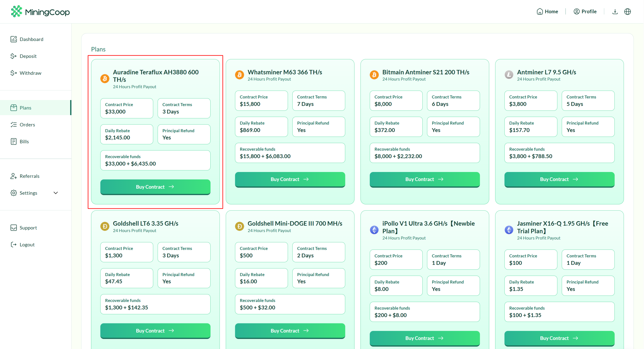
Task: Click 'Goldshell LT6 3.35 GH/s' title
Action: pos(145,224)
